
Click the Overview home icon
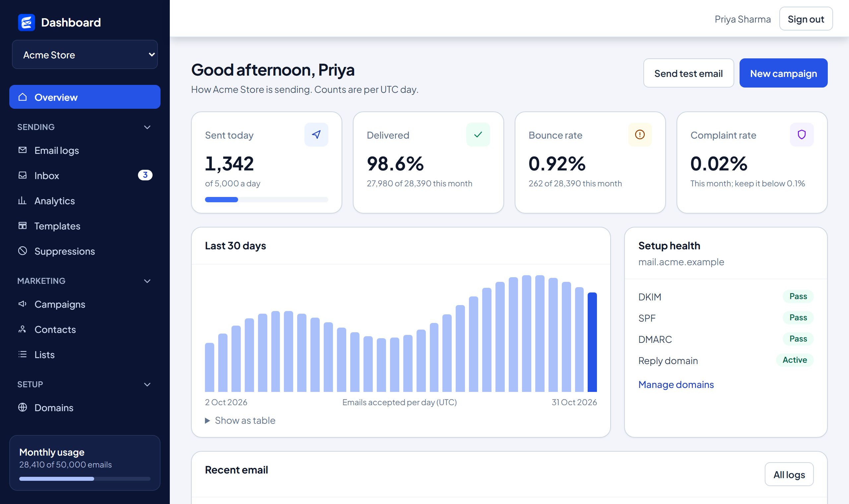[x=23, y=97]
